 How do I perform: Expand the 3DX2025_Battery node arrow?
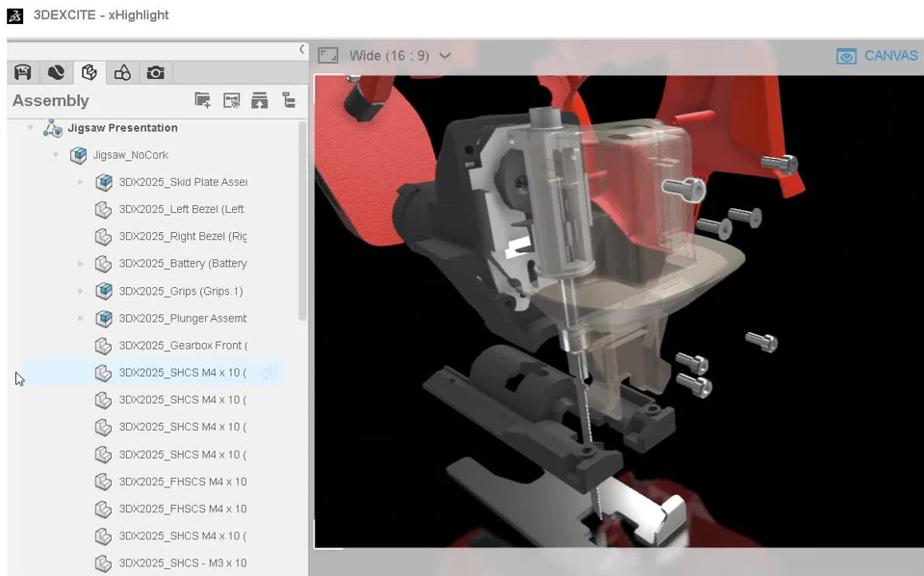pos(81,264)
